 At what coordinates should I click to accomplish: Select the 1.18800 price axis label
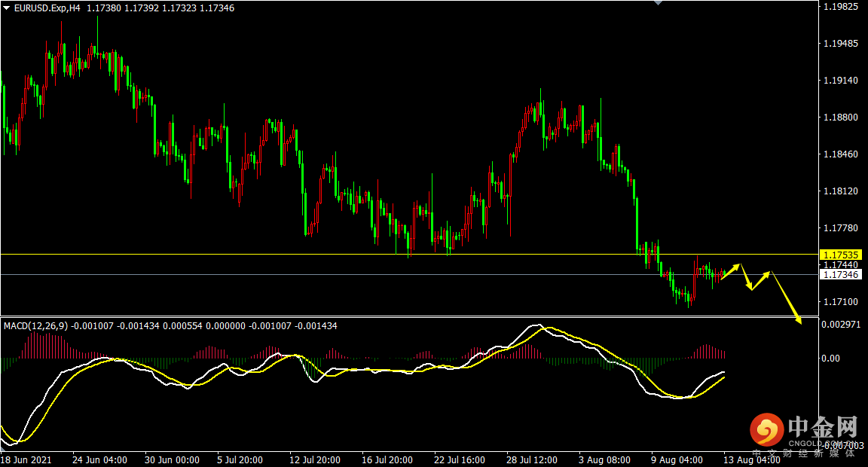tap(842, 118)
